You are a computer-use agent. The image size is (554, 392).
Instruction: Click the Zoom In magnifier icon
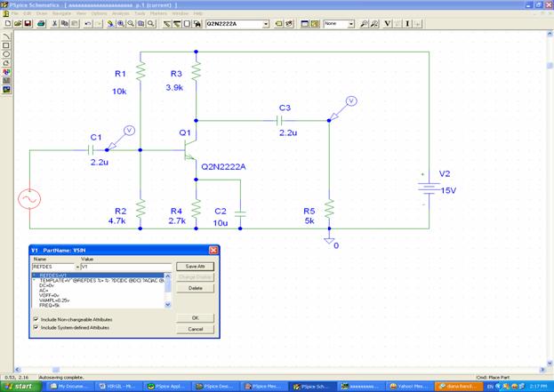pos(121,24)
